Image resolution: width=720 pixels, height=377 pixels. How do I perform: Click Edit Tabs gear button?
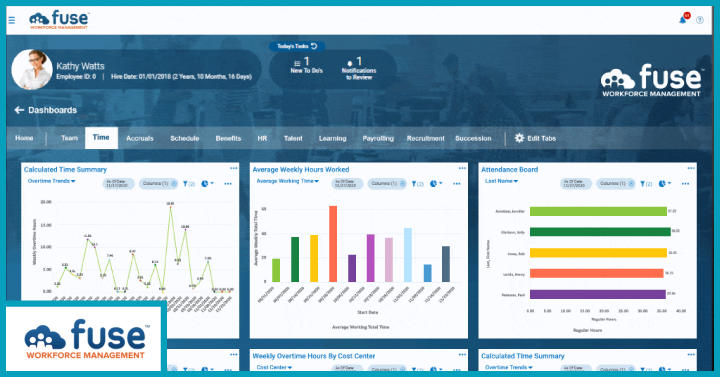click(535, 138)
